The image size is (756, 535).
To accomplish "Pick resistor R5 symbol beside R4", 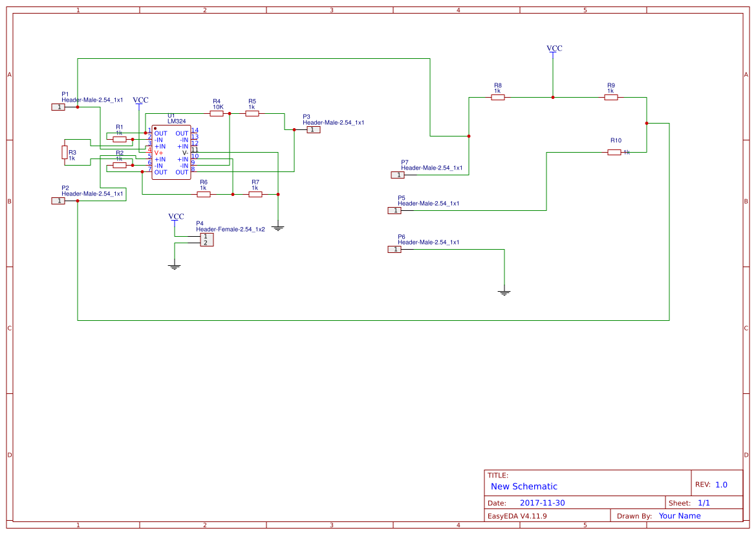I will [252, 113].
